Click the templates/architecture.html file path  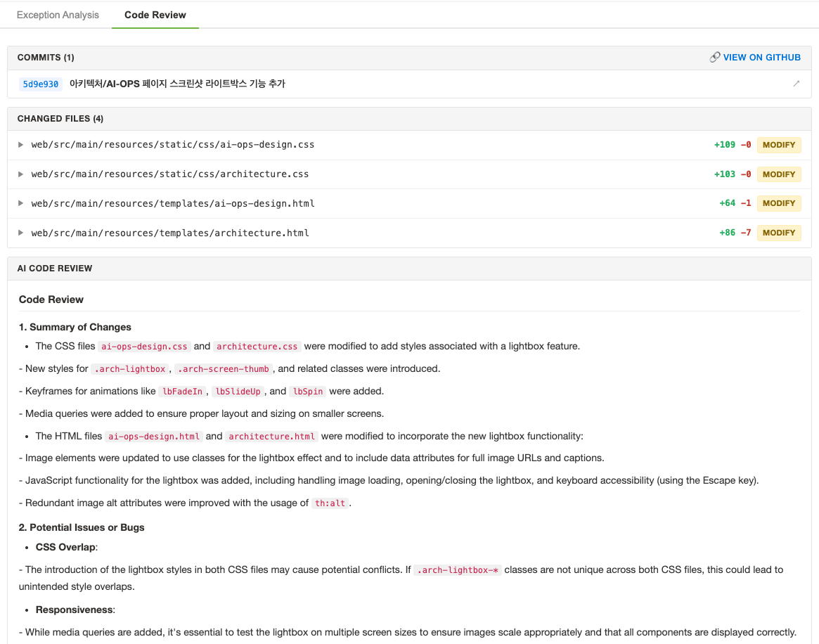click(x=170, y=233)
